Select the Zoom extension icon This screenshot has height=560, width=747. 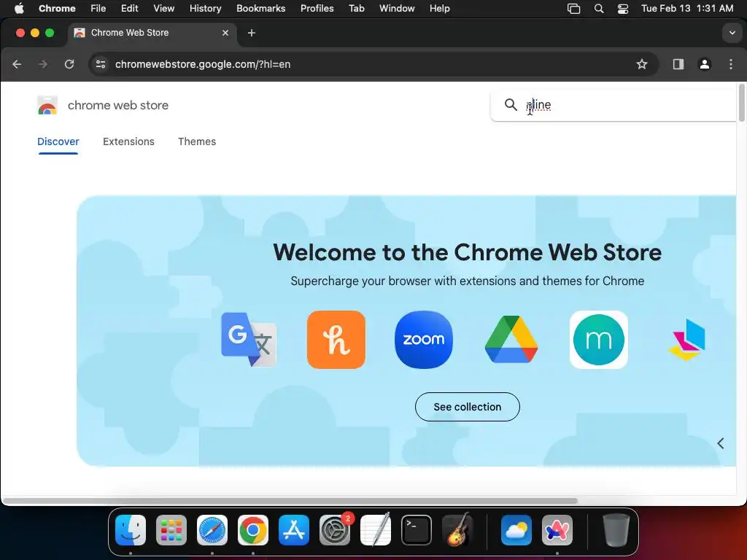tap(424, 340)
